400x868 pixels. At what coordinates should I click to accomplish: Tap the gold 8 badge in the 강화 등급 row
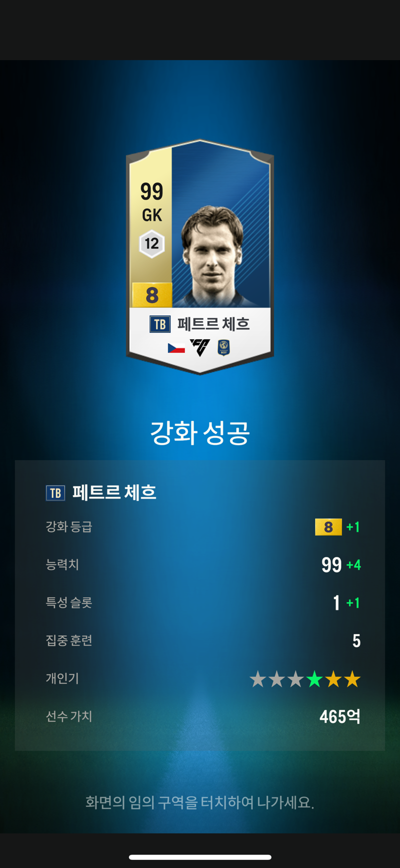point(328,527)
